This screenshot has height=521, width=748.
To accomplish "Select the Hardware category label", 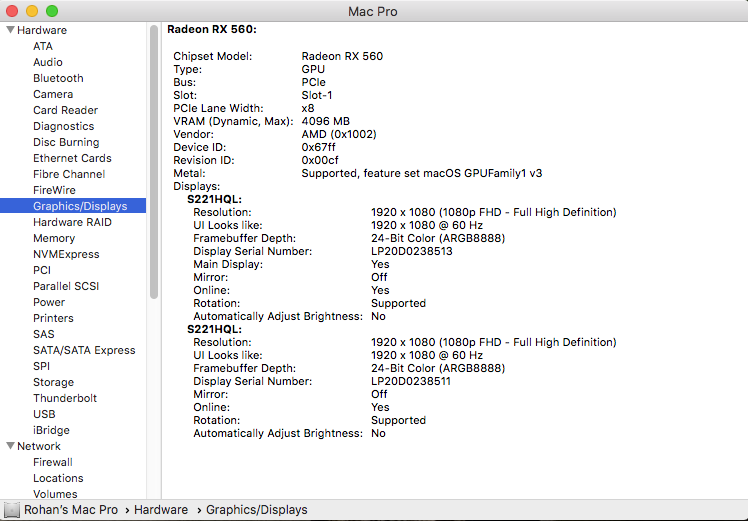I will point(42,30).
